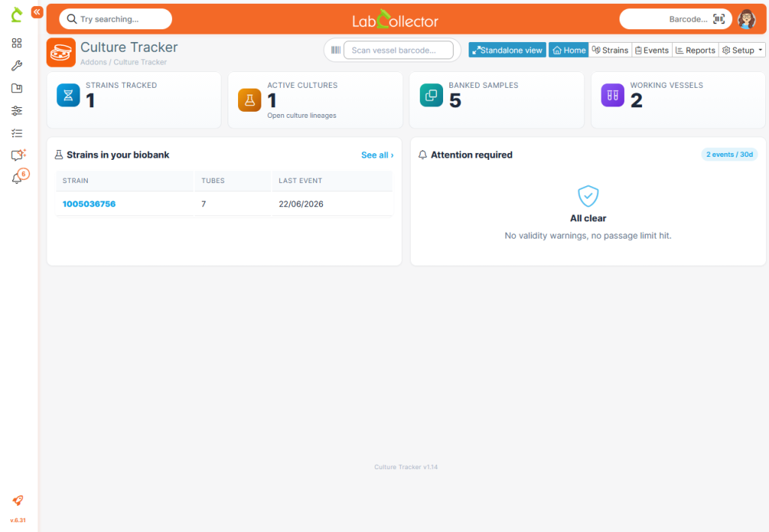Click bell icon next to Attention required
Image resolution: width=769 pixels, height=532 pixels.
(x=423, y=155)
